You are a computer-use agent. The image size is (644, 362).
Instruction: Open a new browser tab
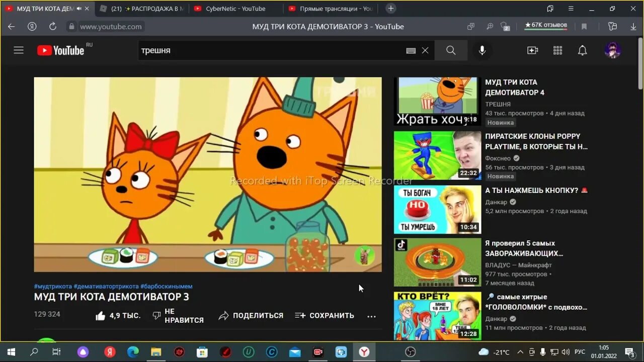pyautogui.click(x=391, y=9)
